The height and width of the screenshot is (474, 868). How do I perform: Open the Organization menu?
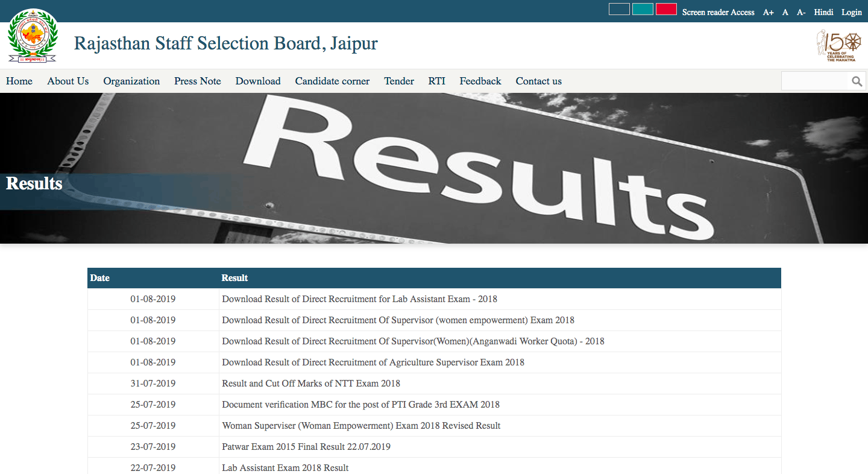(x=131, y=81)
